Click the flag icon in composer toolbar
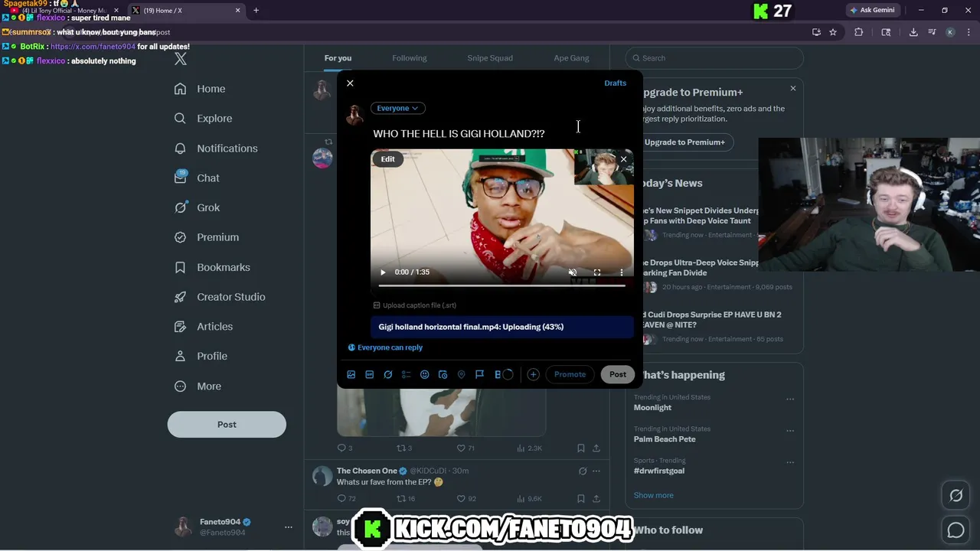Screen dimensions: 980x551 coord(480,374)
